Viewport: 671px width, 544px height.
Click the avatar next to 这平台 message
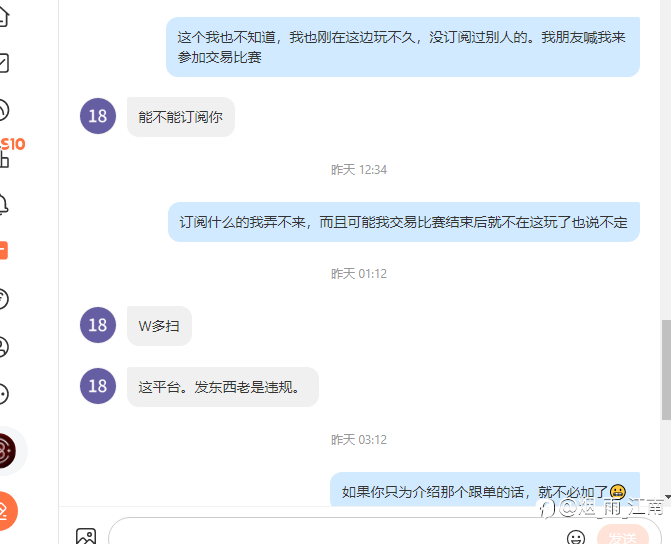[98, 386]
